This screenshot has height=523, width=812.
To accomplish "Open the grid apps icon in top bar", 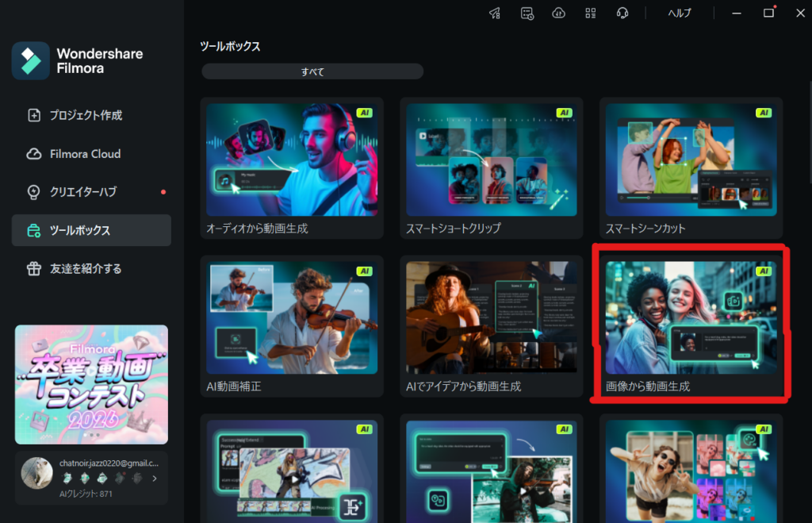I will [590, 13].
